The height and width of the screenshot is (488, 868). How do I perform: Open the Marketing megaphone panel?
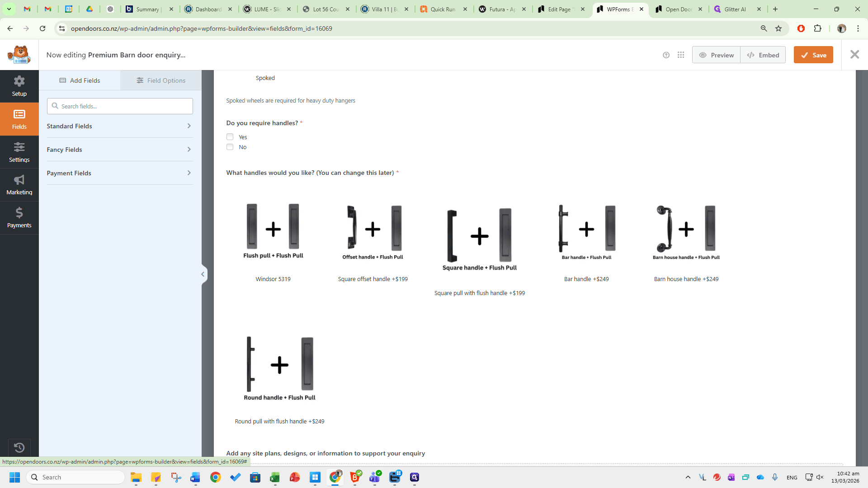tap(19, 185)
